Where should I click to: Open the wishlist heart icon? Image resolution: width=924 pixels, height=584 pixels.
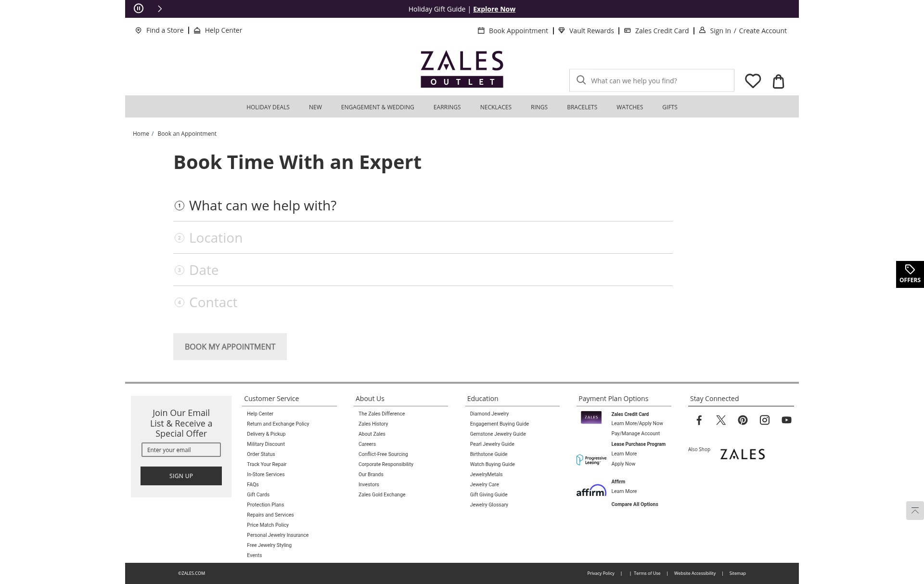[x=753, y=80]
